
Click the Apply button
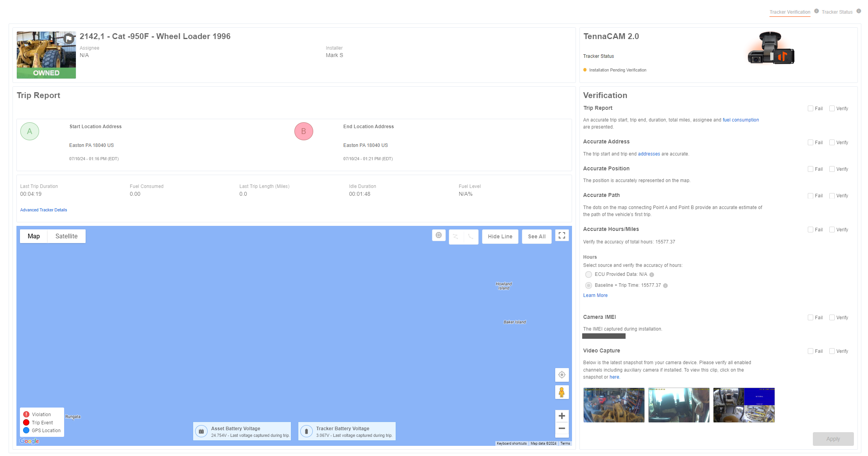tap(833, 439)
